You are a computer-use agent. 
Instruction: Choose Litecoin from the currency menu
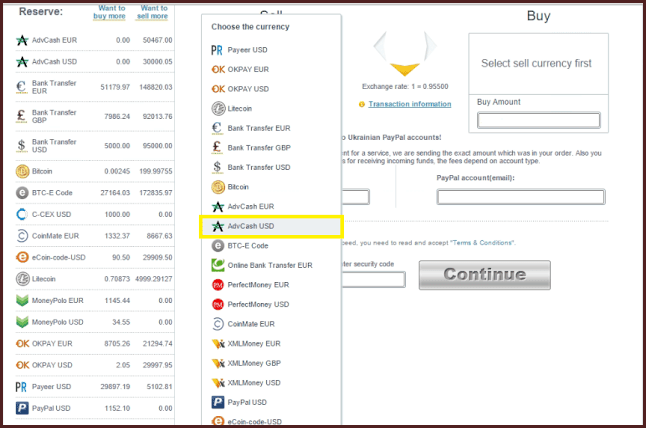click(x=271, y=109)
